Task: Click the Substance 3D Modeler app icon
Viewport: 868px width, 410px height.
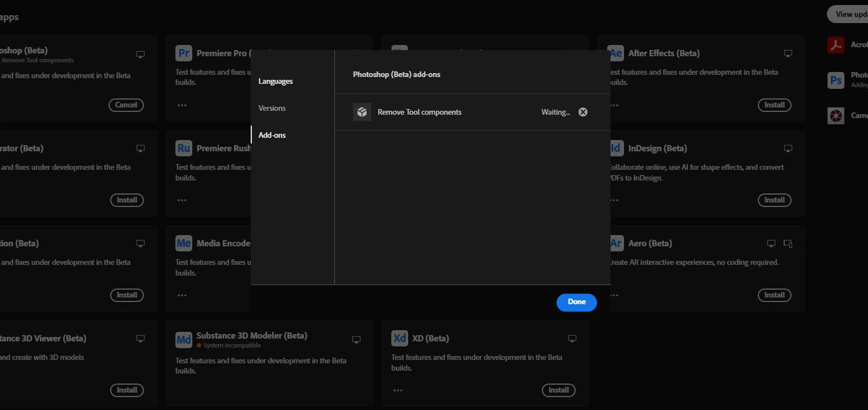Action: pyautogui.click(x=184, y=339)
